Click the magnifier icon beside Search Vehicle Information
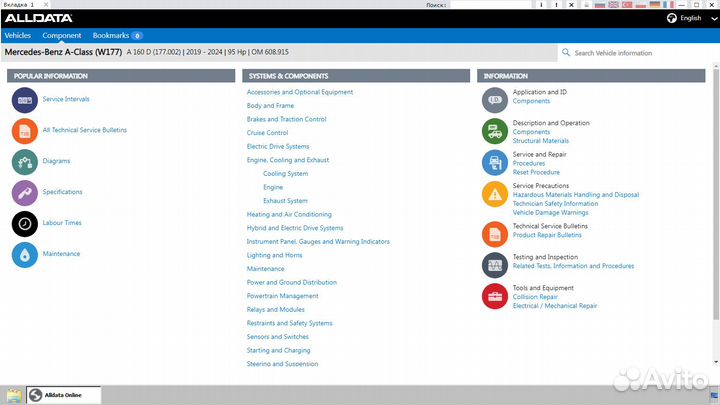This screenshot has width=720, height=405. tap(566, 52)
